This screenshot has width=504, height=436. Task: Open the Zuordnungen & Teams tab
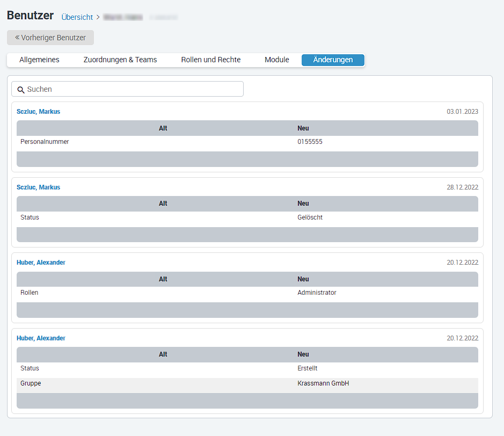pyautogui.click(x=120, y=60)
